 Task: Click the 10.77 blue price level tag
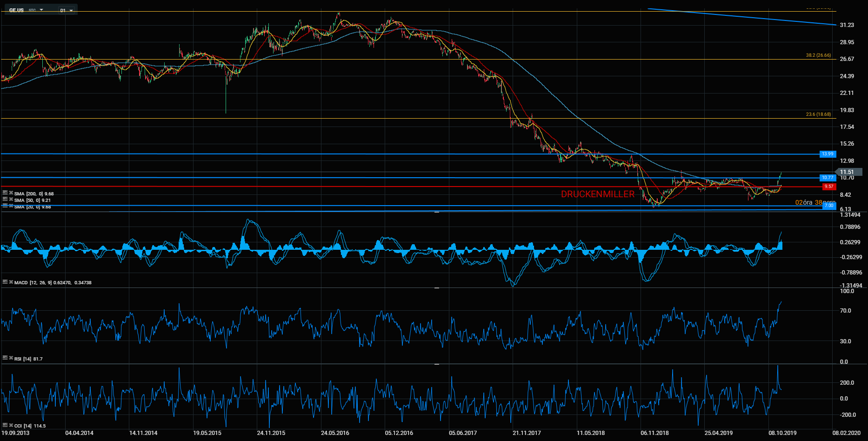(828, 178)
